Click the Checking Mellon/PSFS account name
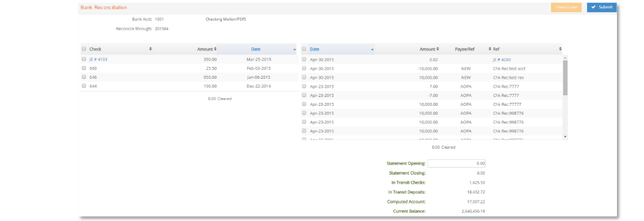 [x=226, y=19]
